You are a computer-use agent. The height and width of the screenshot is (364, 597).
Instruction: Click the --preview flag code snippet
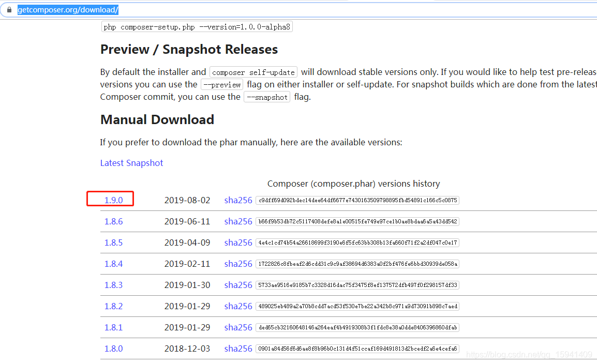222,84
